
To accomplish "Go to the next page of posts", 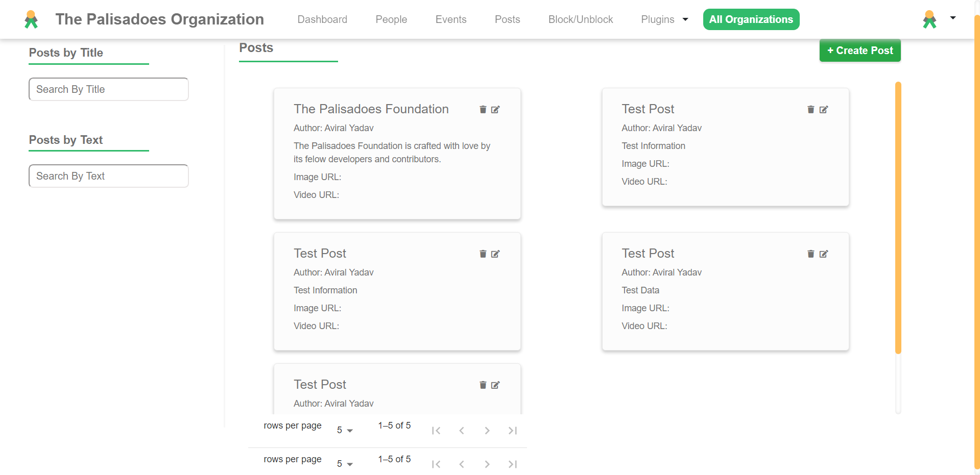I will coord(487,430).
